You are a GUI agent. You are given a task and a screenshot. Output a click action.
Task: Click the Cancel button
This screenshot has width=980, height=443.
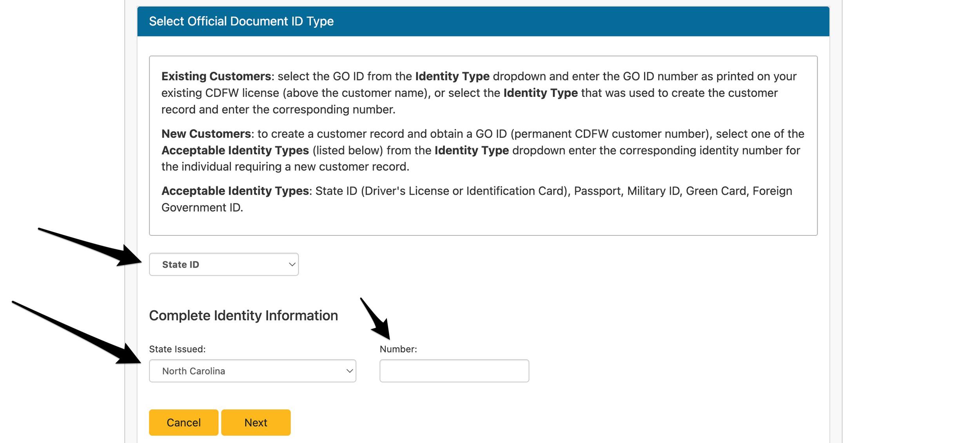pyautogui.click(x=183, y=422)
